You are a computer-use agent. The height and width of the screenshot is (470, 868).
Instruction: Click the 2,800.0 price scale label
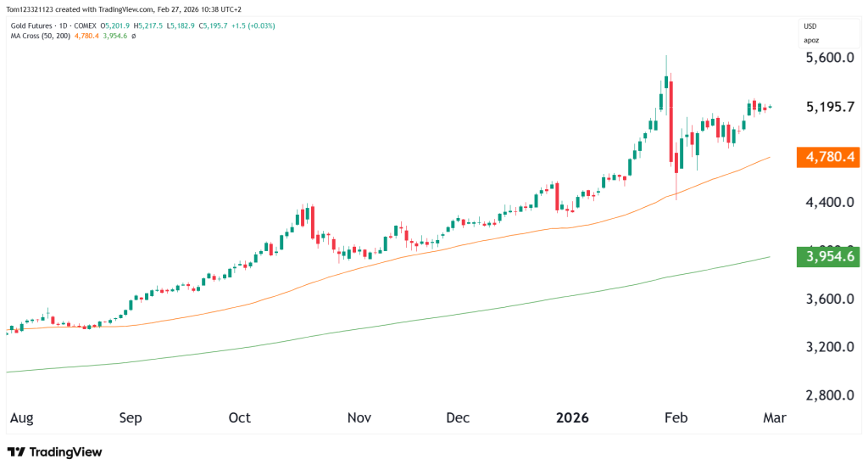[x=829, y=395]
